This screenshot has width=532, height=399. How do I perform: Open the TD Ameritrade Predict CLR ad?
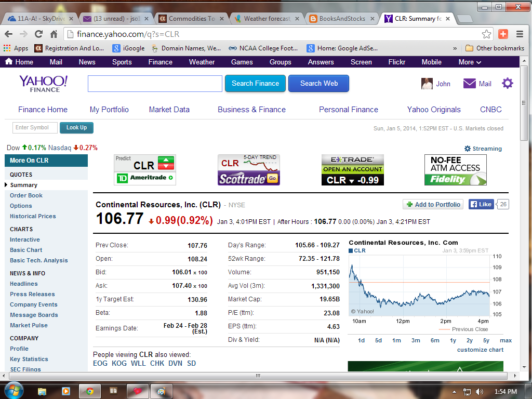[145, 170]
